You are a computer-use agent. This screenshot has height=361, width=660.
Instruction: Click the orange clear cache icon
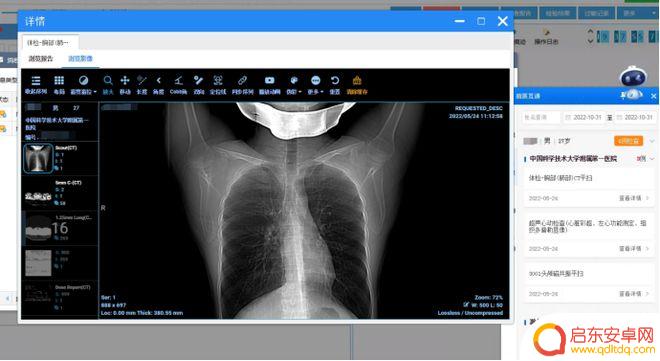pyautogui.click(x=357, y=84)
